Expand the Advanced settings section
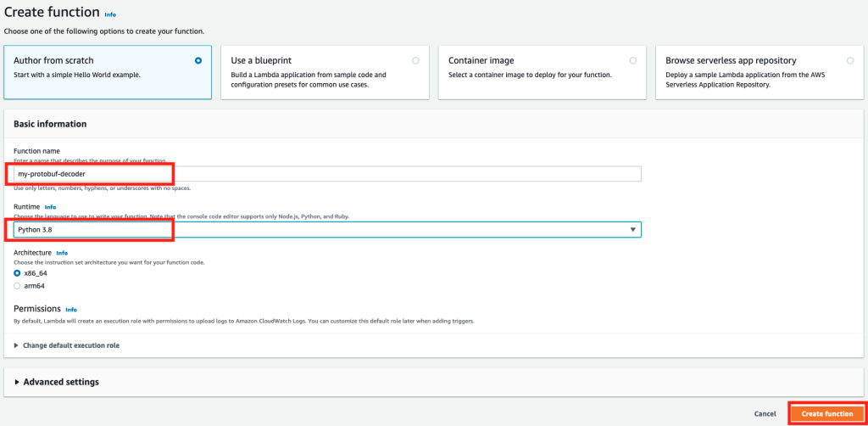The image size is (868, 426). 18,382
